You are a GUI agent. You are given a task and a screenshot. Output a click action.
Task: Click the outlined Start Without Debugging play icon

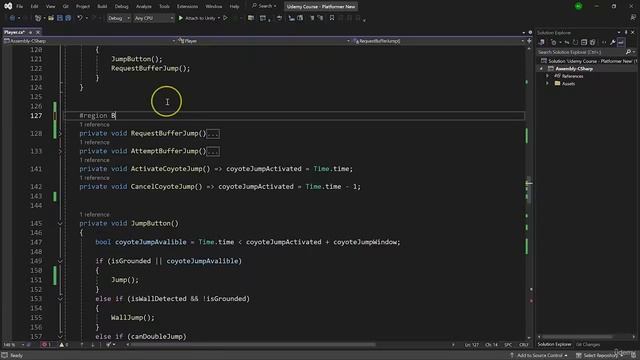click(225, 18)
